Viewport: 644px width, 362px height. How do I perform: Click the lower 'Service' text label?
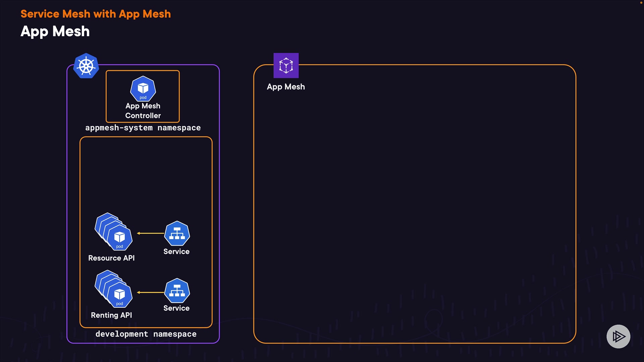pyautogui.click(x=176, y=308)
